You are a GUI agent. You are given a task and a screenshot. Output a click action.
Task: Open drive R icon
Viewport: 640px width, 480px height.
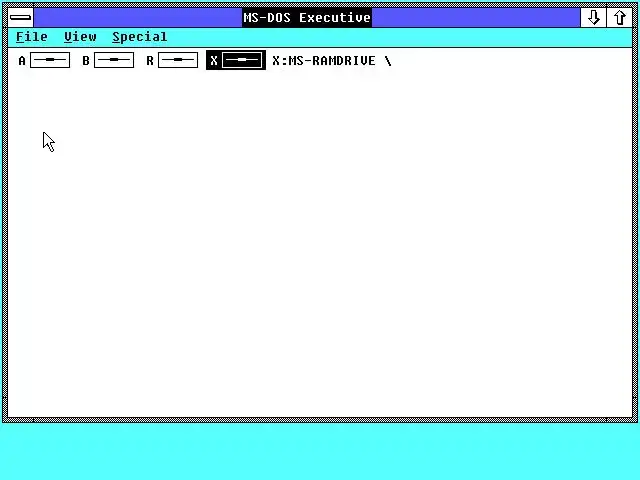[172, 60]
